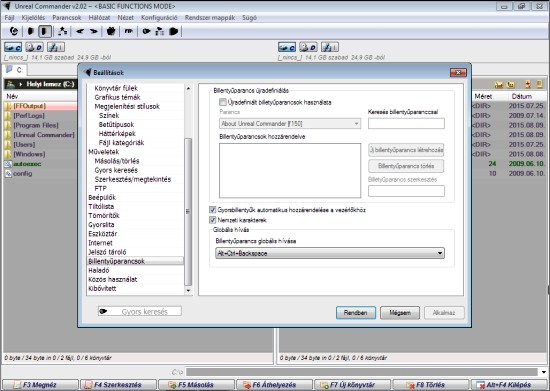Screen dimensions: 550x391
Task: Click the F4 Szerkesztés function button
Action: 118,385
